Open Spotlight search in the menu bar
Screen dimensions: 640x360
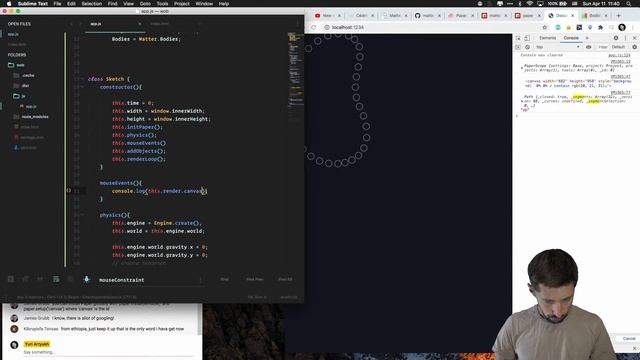[x=628, y=4]
